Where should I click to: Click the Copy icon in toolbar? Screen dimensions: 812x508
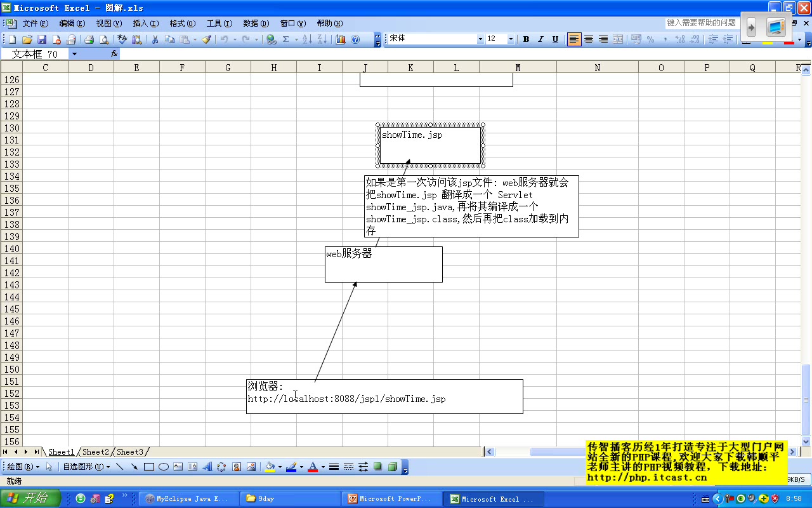(x=169, y=39)
